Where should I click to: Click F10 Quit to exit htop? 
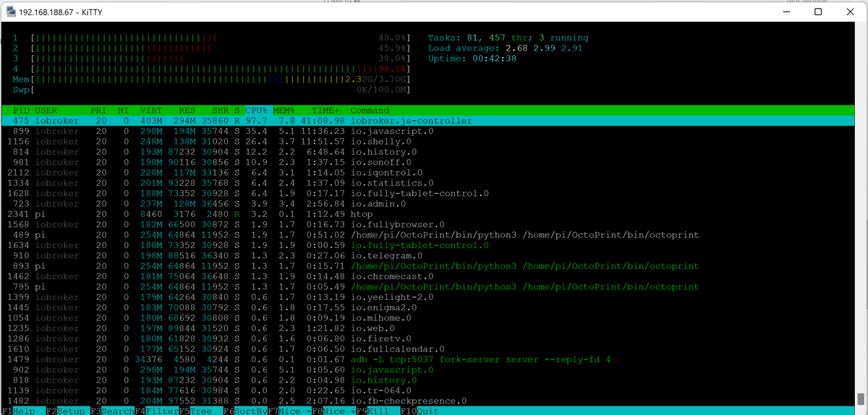click(420, 411)
